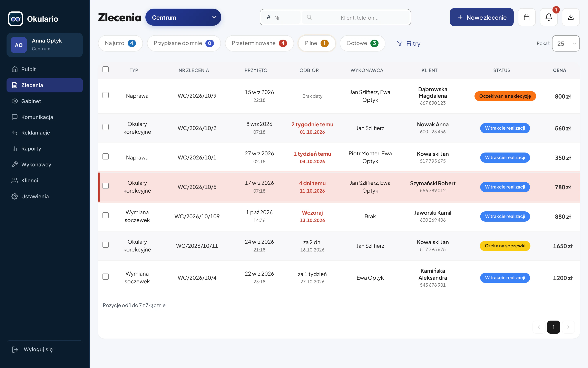The width and height of the screenshot is (588, 368).
Task: Select checkbox for order WC/2026/10/2
Action: tap(105, 127)
